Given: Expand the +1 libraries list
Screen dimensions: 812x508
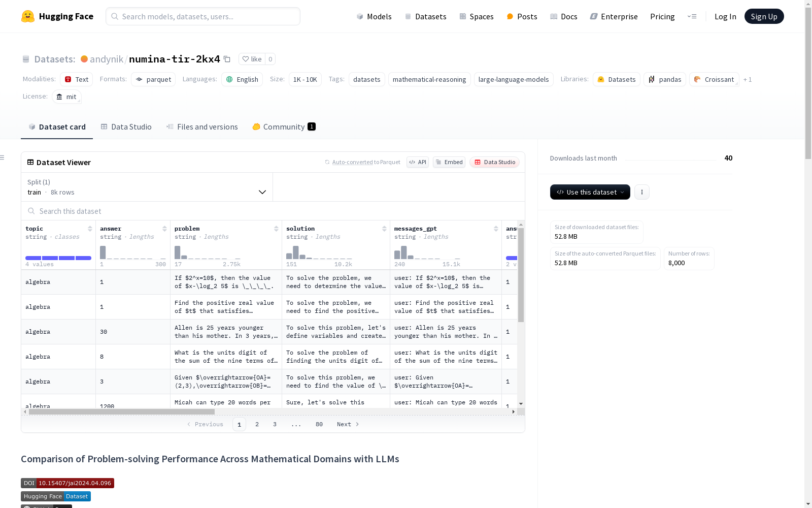Looking at the screenshot, I should click(x=748, y=79).
